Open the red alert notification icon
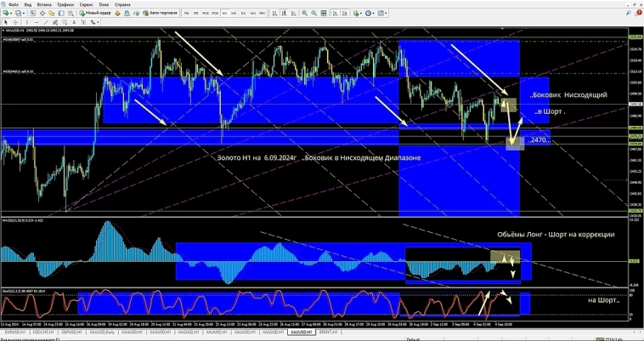The width and height of the screenshot is (644, 341). (639, 13)
